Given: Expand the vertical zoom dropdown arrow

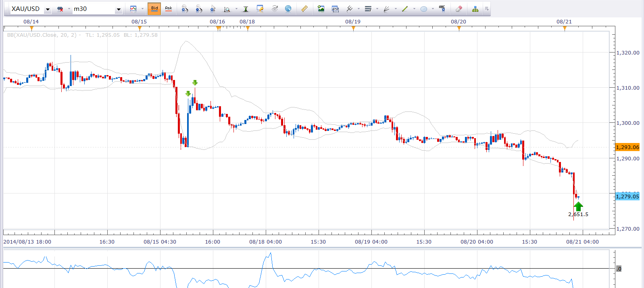Looking at the screenshot, I should [236, 9].
